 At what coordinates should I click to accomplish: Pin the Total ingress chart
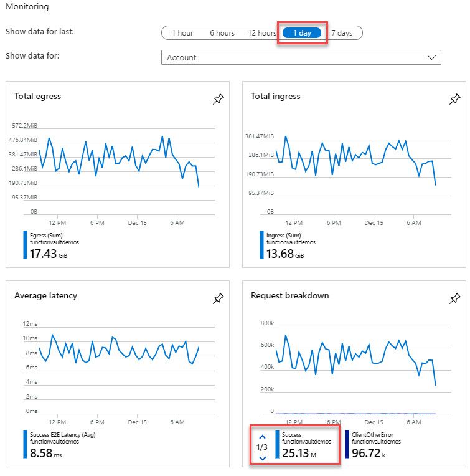pyautogui.click(x=454, y=100)
